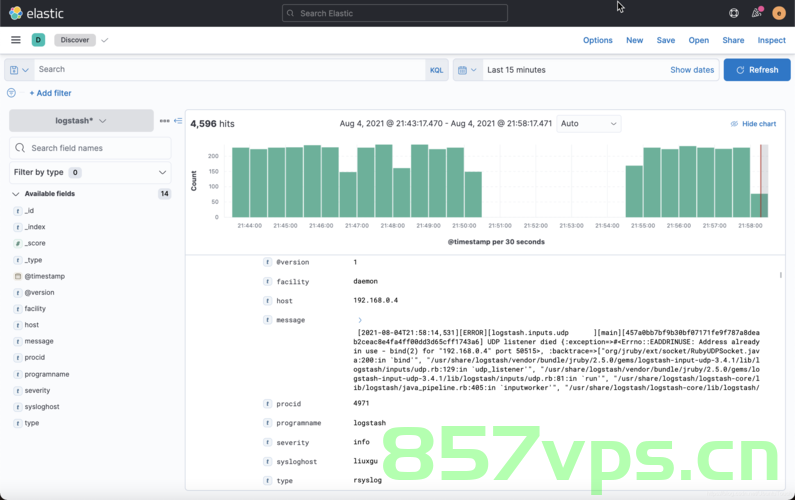Click Show dates link
Viewport: 795px width, 500px height.
click(x=692, y=70)
